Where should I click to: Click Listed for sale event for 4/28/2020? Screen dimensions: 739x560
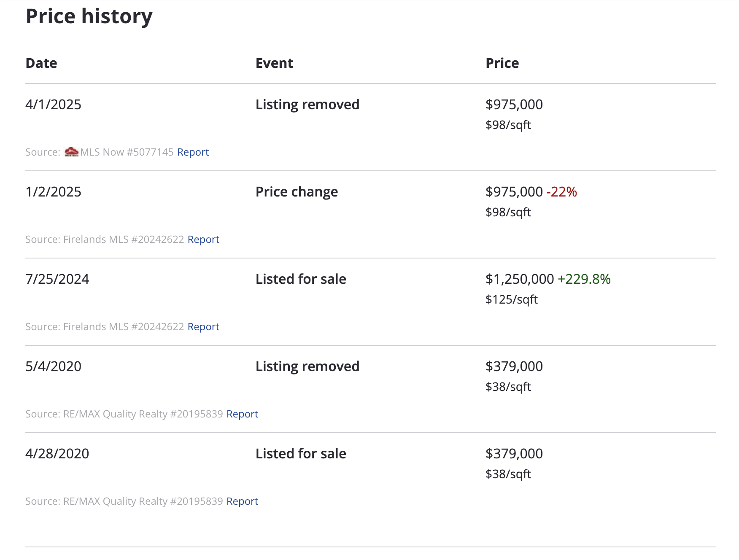[x=301, y=454]
